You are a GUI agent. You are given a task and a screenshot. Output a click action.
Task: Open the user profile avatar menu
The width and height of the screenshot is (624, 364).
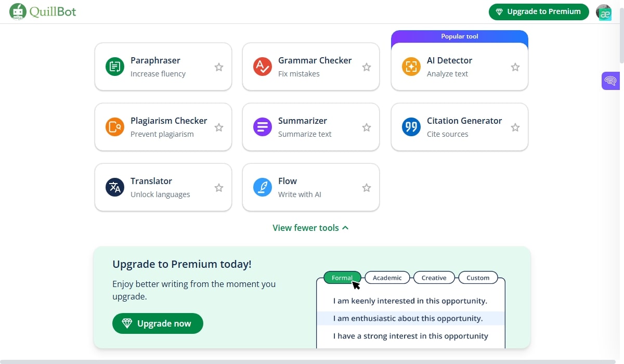click(x=604, y=12)
